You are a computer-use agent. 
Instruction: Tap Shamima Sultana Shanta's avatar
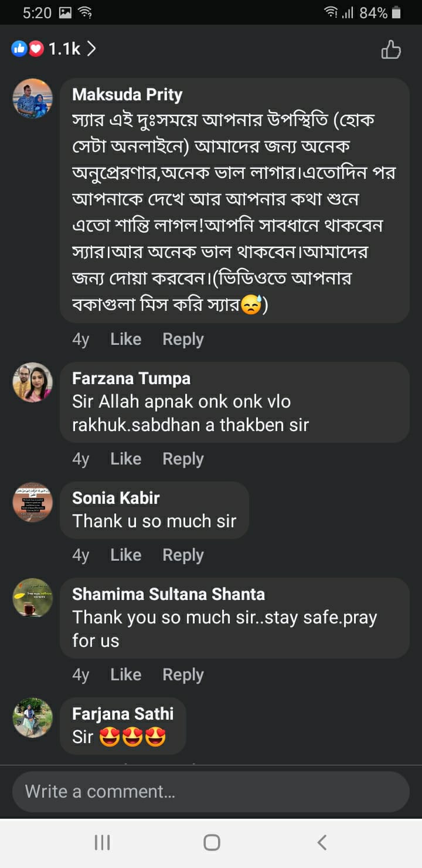[33, 598]
